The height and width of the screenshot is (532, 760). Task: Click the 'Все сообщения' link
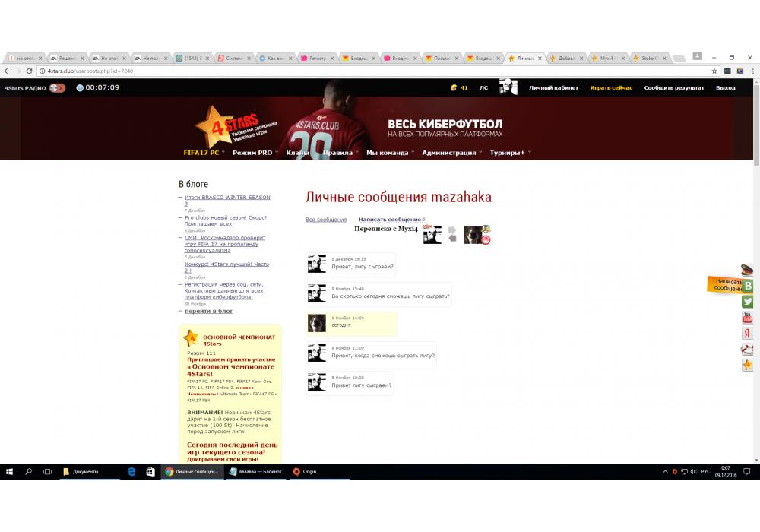point(325,220)
